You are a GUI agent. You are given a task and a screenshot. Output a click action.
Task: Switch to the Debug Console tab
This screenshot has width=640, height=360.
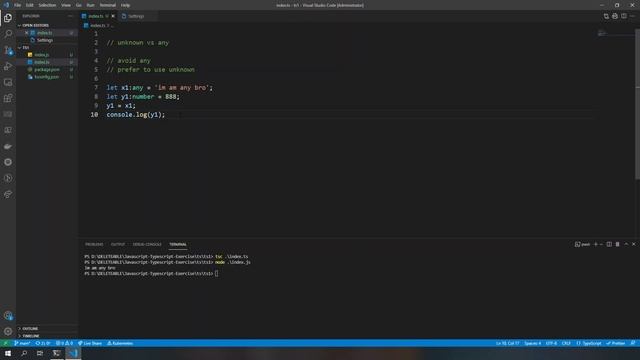(x=147, y=244)
